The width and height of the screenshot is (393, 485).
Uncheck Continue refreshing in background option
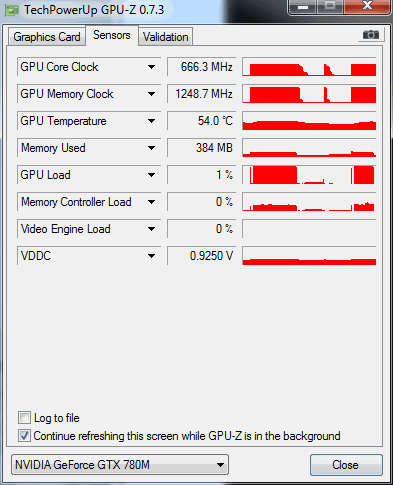point(25,436)
